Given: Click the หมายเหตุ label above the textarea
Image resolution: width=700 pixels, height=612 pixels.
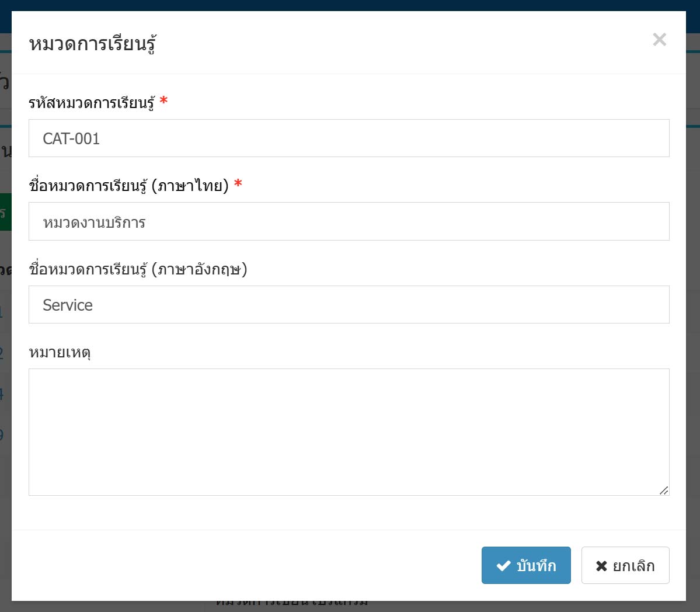Looking at the screenshot, I should (60, 353).
